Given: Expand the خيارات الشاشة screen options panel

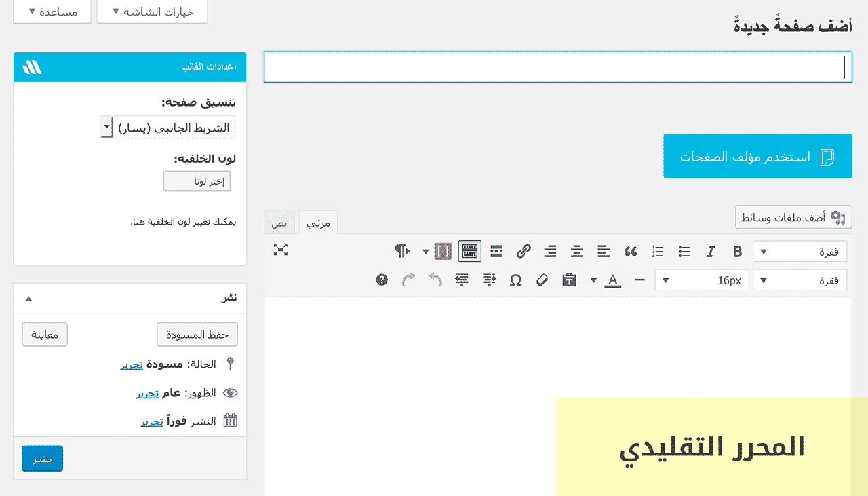Looking at the screenshot, I should pos(152,12).
